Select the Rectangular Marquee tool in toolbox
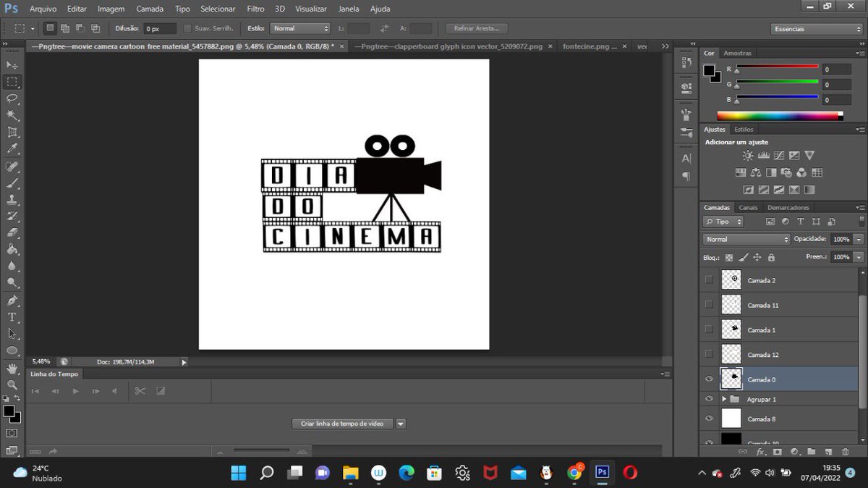This screenshot has width=868, height=488. (12, 82)
